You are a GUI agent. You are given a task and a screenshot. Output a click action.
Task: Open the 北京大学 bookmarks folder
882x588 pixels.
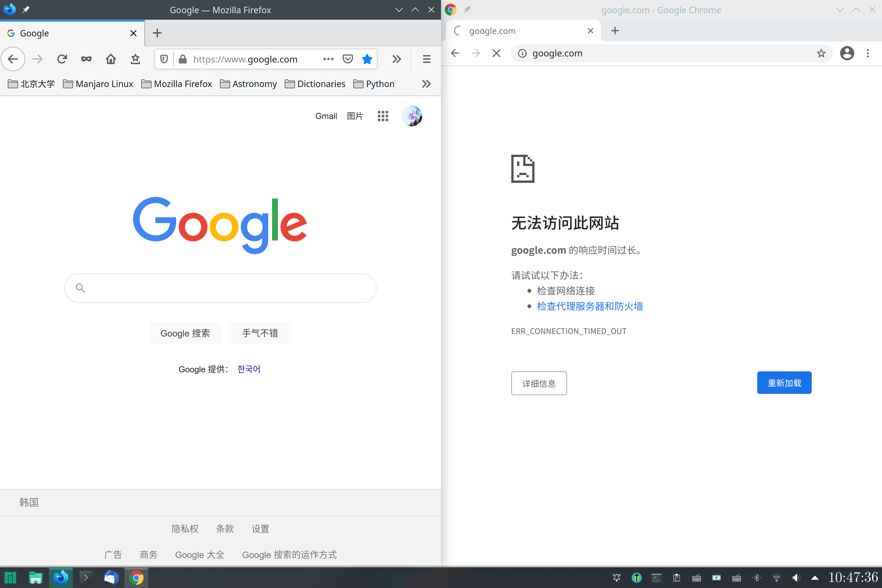[31, 83]
